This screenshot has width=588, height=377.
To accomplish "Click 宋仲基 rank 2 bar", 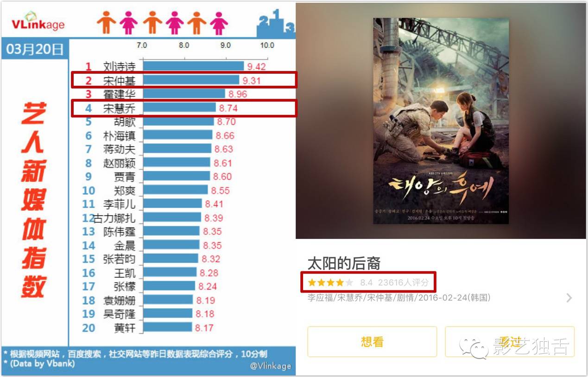I will point(191,80).
